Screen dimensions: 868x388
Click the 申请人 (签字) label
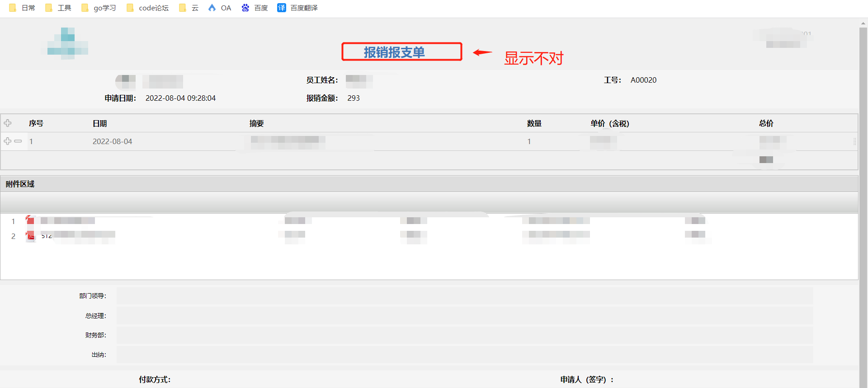587,379
